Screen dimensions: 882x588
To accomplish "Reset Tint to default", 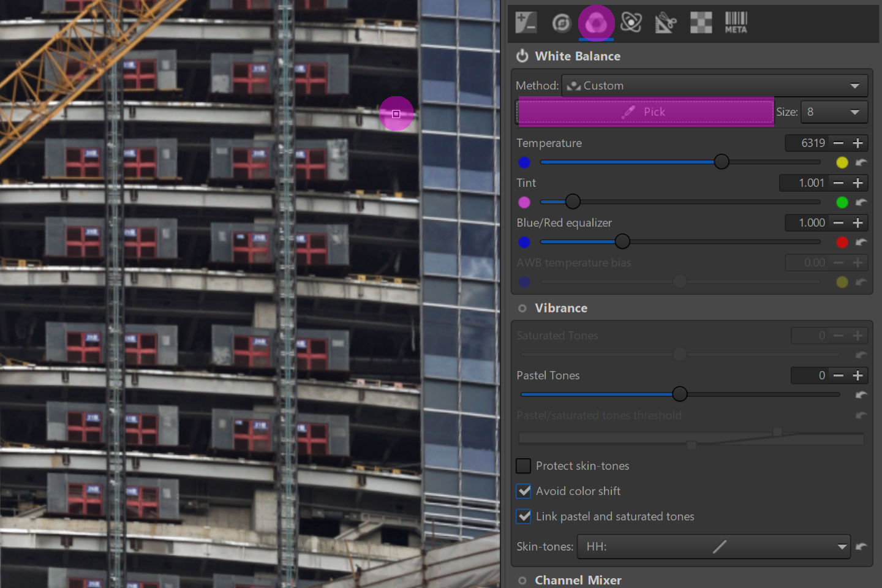I will coord(861,202).
